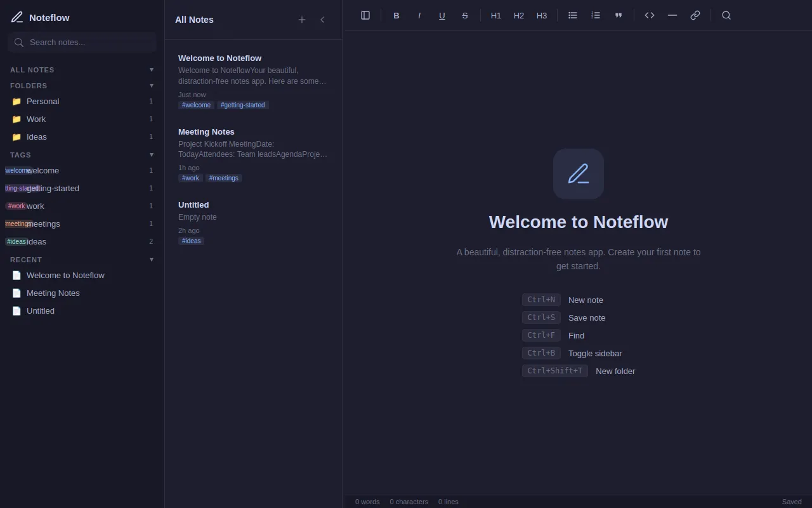Insert a link
Screen dimensions: 812x508
coord(695,15)
